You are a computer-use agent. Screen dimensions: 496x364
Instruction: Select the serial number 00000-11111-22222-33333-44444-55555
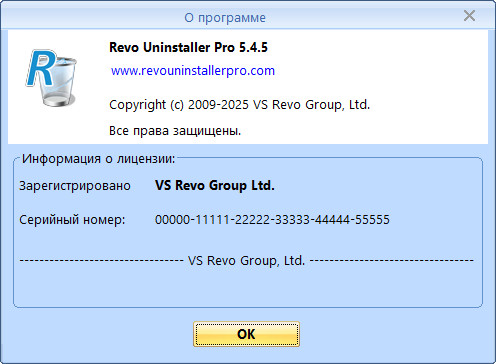point(272,220)
